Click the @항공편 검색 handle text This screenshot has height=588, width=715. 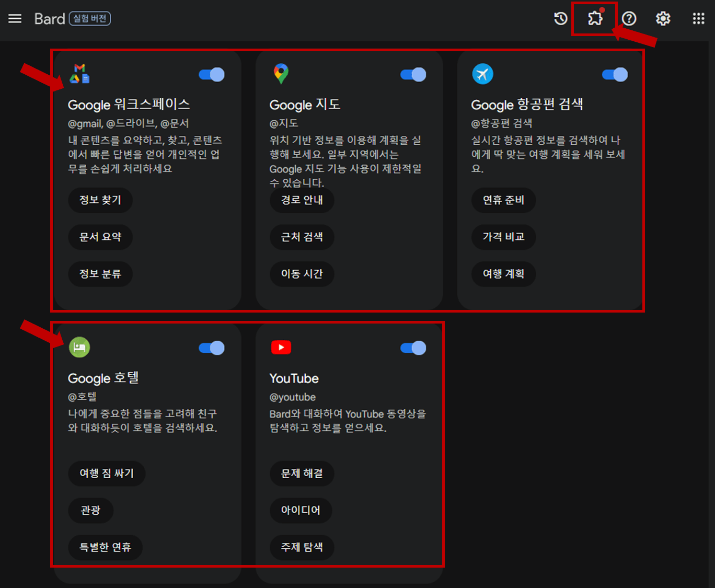[x=502, y=123]
